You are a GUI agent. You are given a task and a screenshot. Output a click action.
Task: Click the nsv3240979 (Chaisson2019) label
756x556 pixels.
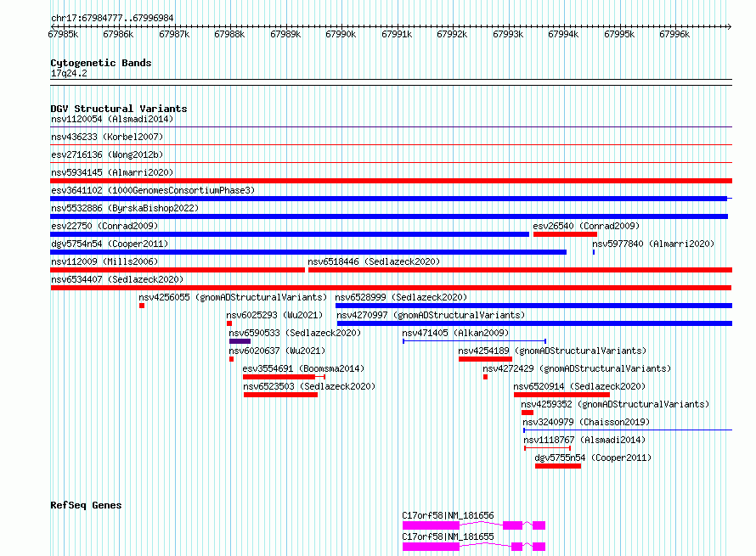point(586,422)
